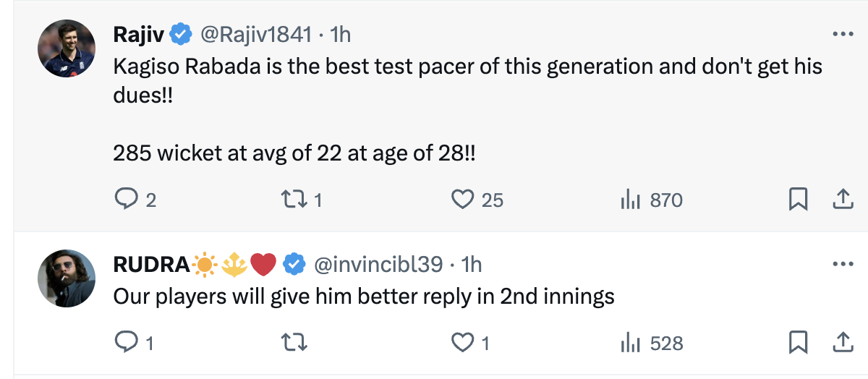Open RUDRA's profile picture

(x=67, y=280)
